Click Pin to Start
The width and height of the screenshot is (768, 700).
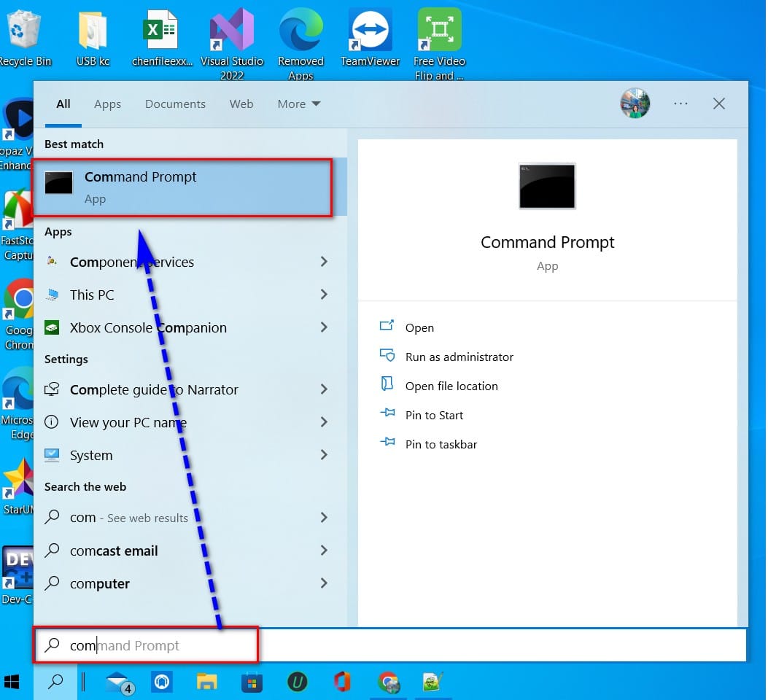pos(434,416)
